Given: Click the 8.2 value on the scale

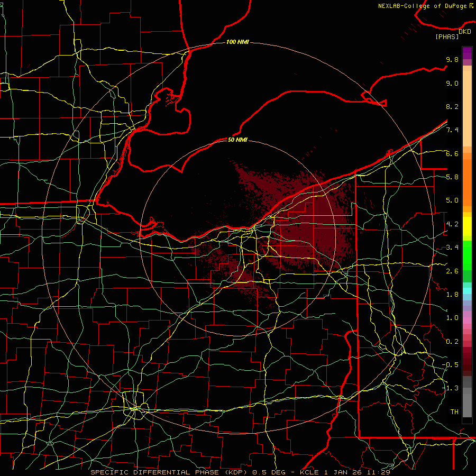Looking at the screenshot, I should (452, 106).
